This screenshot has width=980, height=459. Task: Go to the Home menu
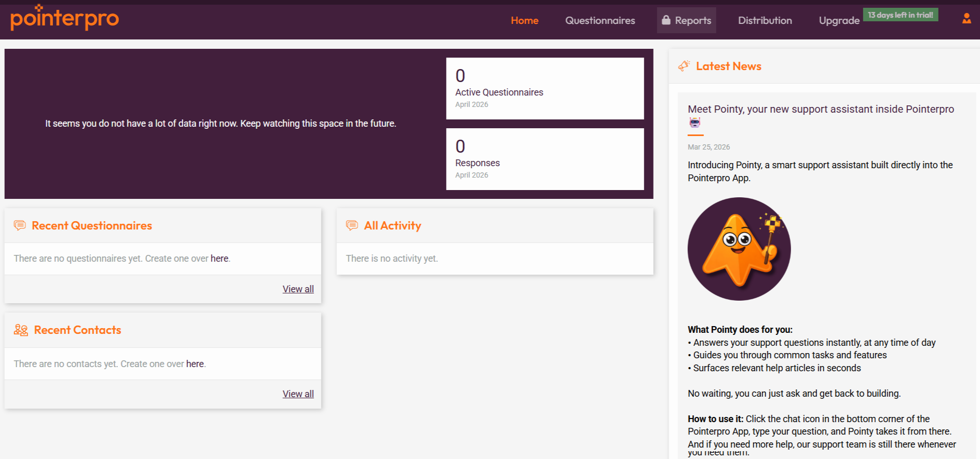[524, 20]
